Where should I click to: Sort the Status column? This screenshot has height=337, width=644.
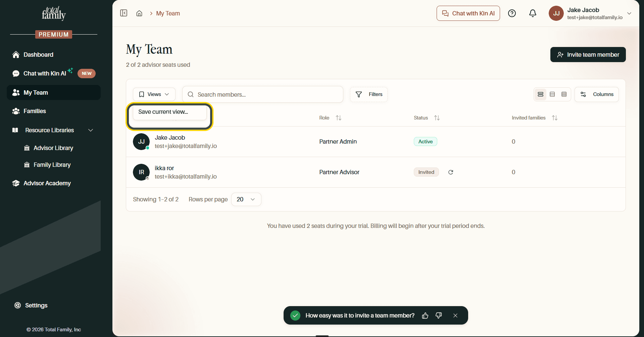pos(437,118)
